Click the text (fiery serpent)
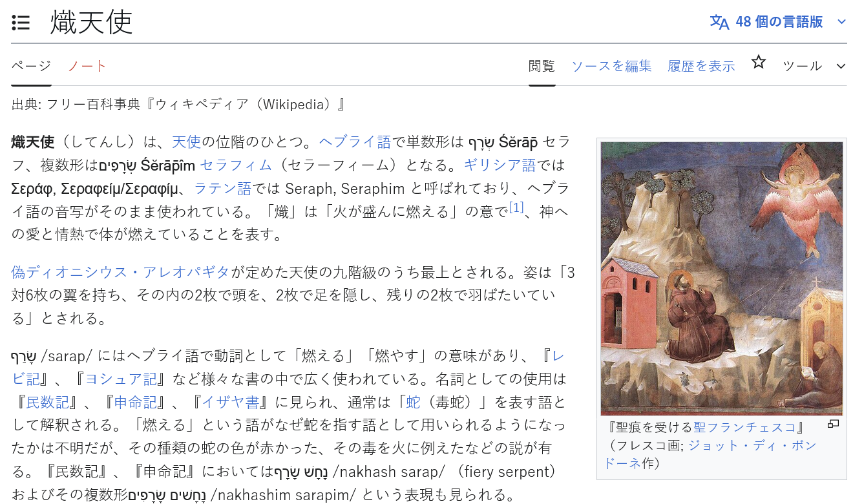This screenshot has height=504, width=853. [505, 472]
